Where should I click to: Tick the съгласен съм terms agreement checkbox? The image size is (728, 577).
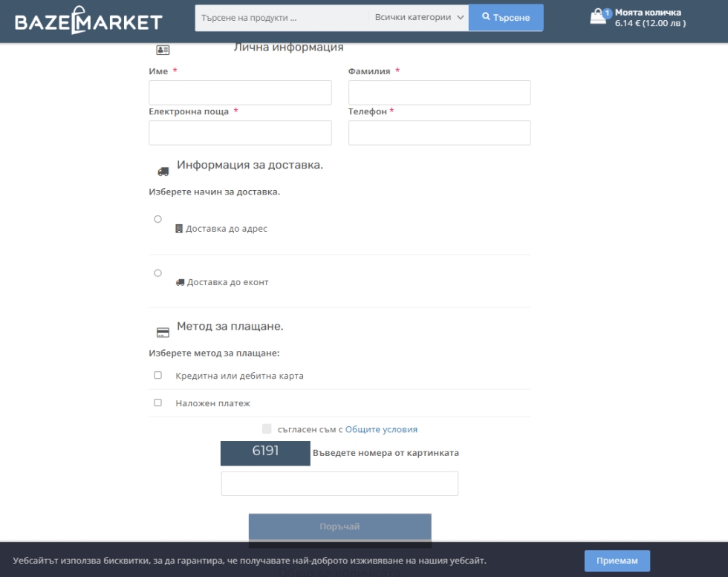pos(267,428)
